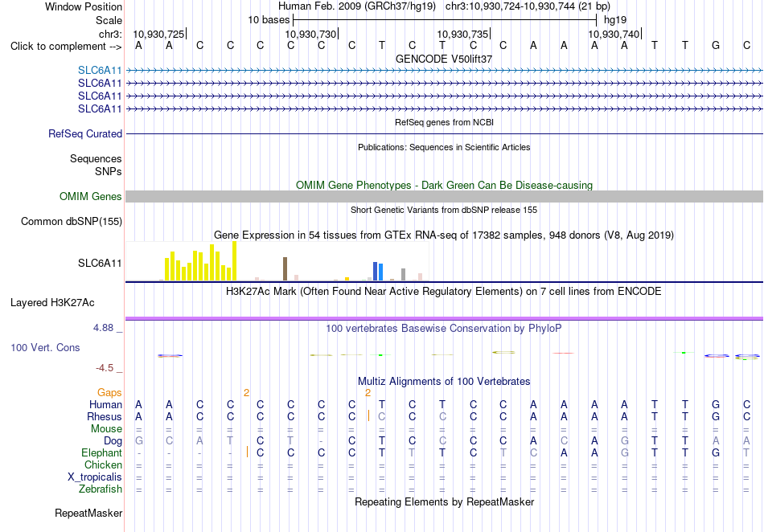Click the H3K27Ac Mark track title
This screenshot has width=764, height=532.
(444, 292)
